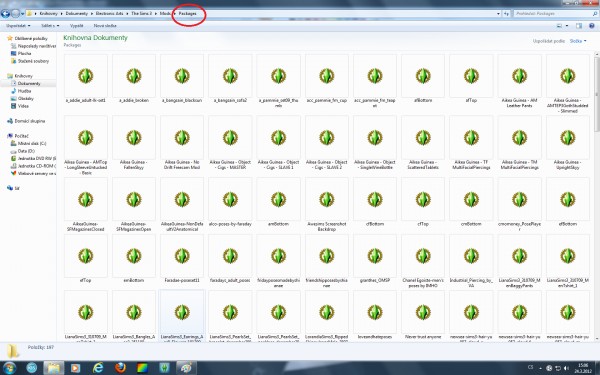Select loveandhateposes package file
This screenshot has height=375, width=600.
click(375, 315)
